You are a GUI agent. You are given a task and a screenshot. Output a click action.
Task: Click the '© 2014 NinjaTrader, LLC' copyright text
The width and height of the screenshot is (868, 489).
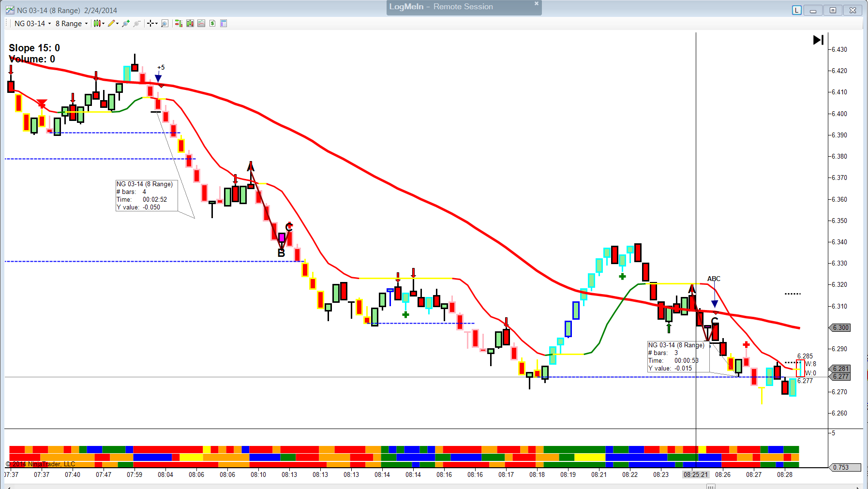pos(41,464)
